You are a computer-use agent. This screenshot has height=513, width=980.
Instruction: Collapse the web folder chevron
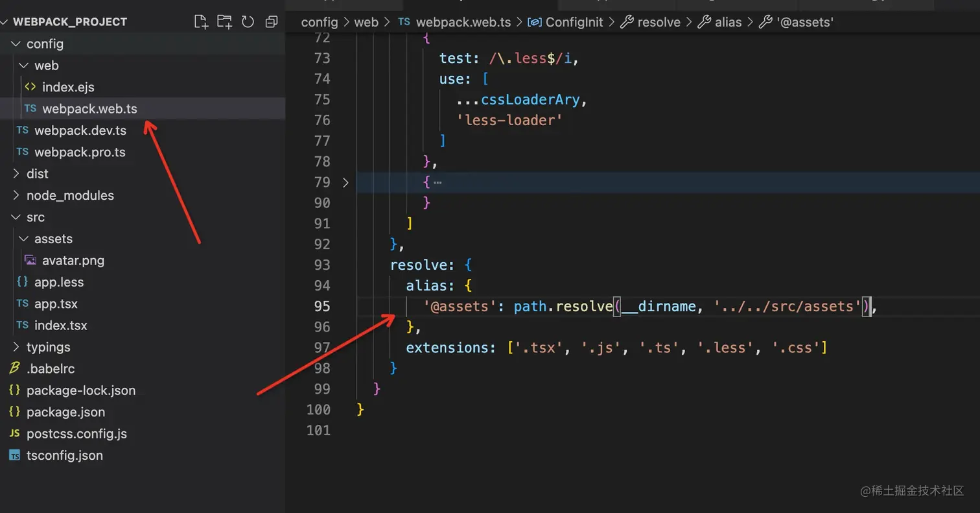point(24,66)
